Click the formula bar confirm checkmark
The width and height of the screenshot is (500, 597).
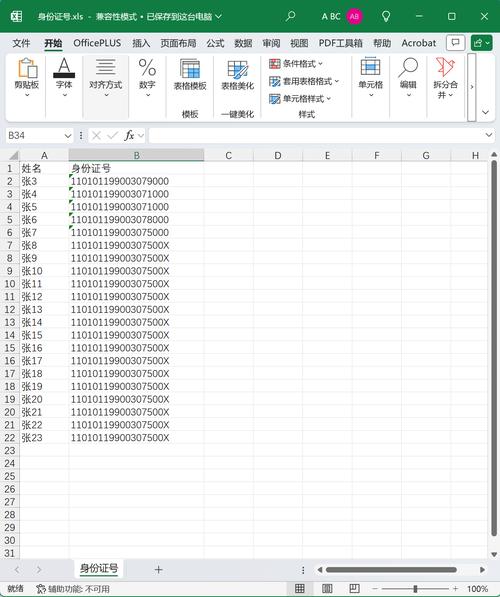pyautogui.click(x=112, y=136)
